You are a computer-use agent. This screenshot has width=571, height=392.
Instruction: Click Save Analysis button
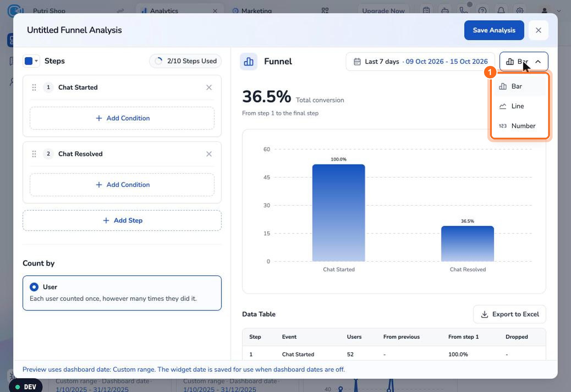494,30
